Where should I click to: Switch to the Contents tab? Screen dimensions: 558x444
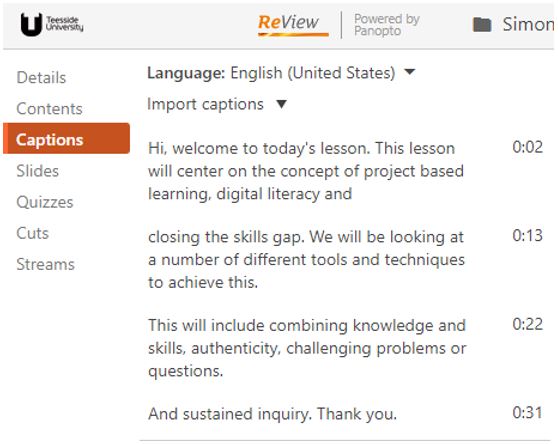(49, 109)
